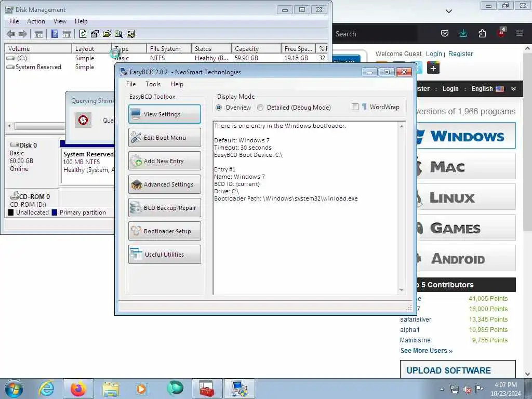Switch to Firefox in taskbar
Screen dimensions: 532x399
78,389
